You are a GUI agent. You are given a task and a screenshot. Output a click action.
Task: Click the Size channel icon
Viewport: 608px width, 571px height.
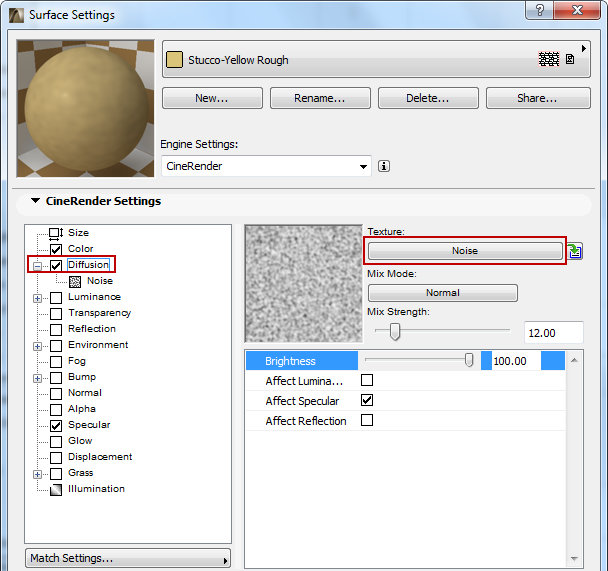(x=56, y=233)
